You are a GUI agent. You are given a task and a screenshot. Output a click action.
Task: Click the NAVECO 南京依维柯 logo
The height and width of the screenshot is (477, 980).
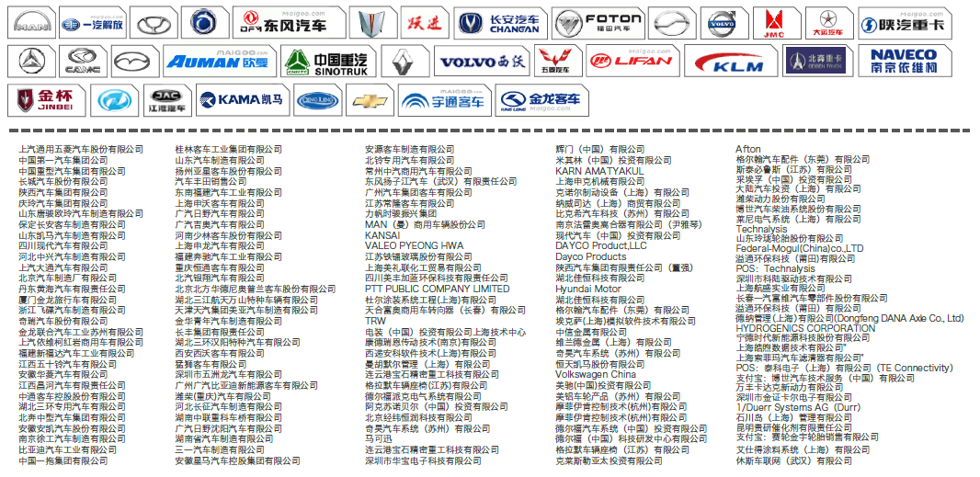[x=904, y=61]
